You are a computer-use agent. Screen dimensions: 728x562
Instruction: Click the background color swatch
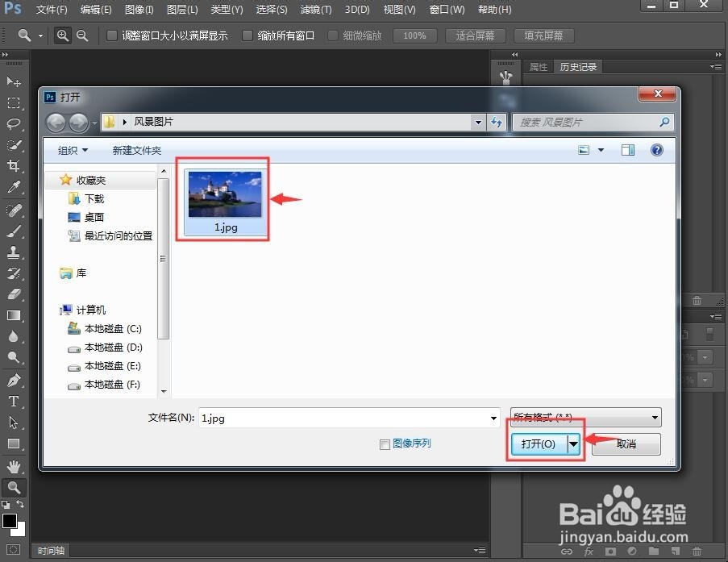(x=19, y=531)
